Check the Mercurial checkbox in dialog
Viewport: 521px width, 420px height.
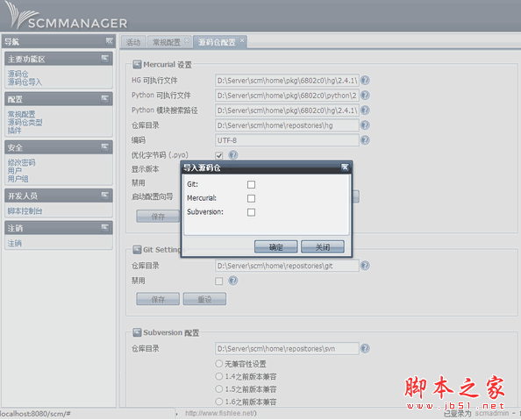pyautogui.click(x=251, y=198)
